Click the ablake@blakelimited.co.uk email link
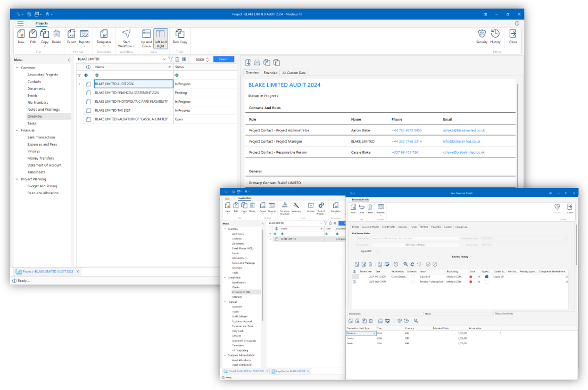 [463, 130]
